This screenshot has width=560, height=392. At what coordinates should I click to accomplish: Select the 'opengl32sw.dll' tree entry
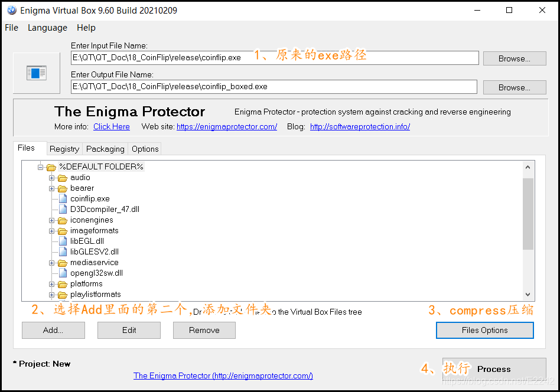pos(96,273)
